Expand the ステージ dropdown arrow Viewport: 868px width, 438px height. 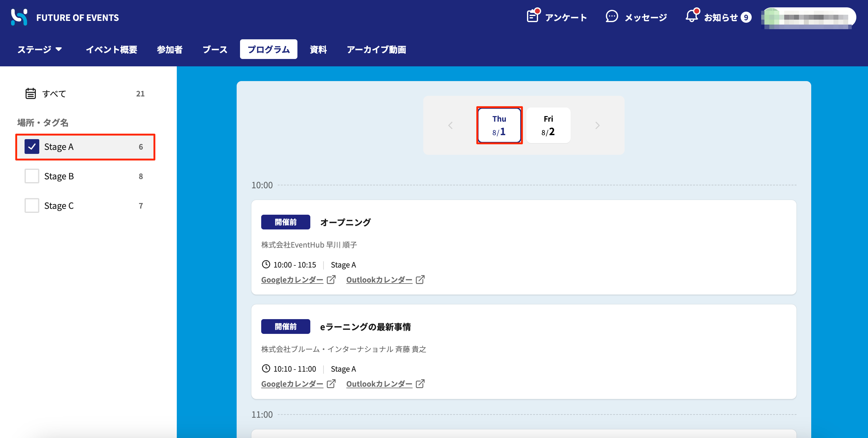pyautogui.click(x=59, y=49)
